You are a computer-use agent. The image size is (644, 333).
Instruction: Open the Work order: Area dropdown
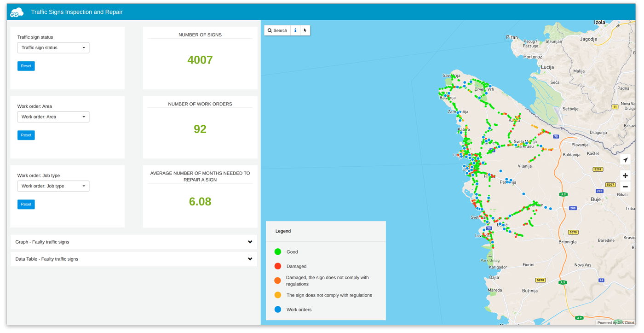pyautogui.click(x=53, y=117)
